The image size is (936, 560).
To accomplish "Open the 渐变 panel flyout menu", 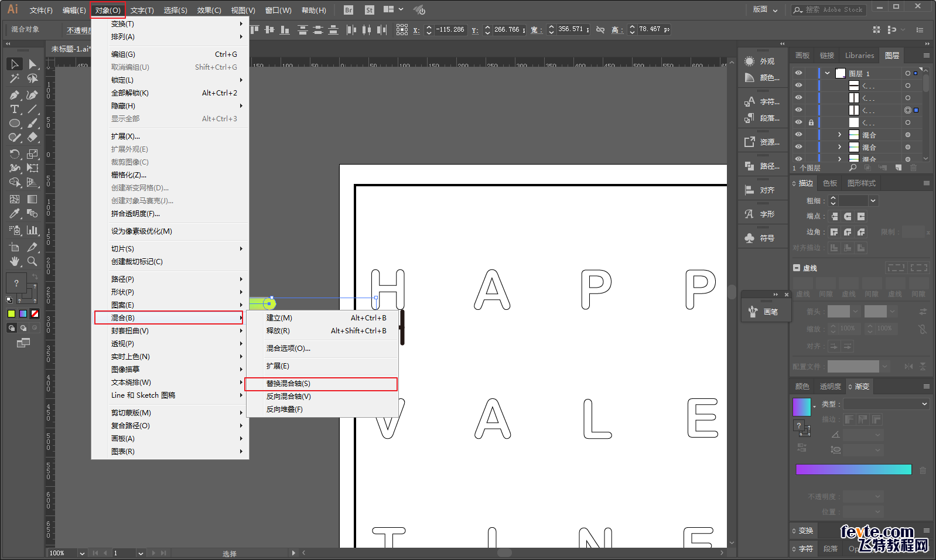I will point(926,386).
